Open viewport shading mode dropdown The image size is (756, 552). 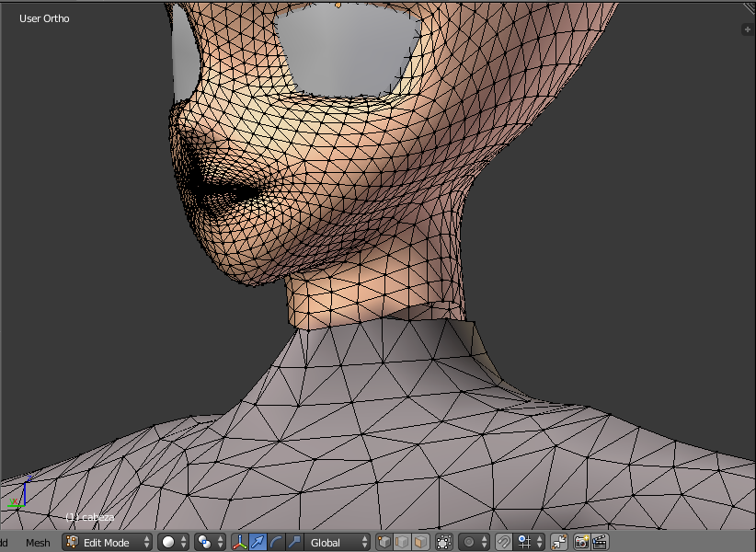[x=173, y=543]
